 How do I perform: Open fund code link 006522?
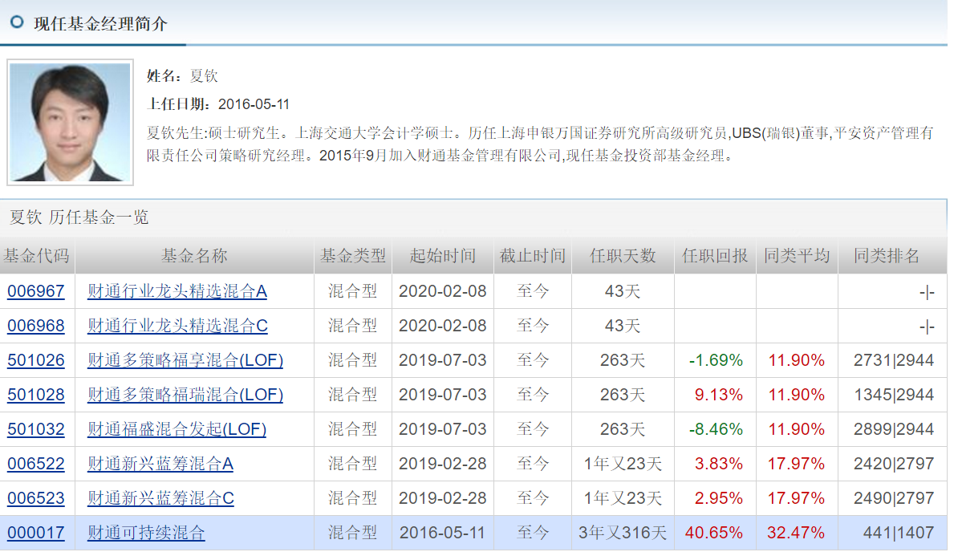36,464
